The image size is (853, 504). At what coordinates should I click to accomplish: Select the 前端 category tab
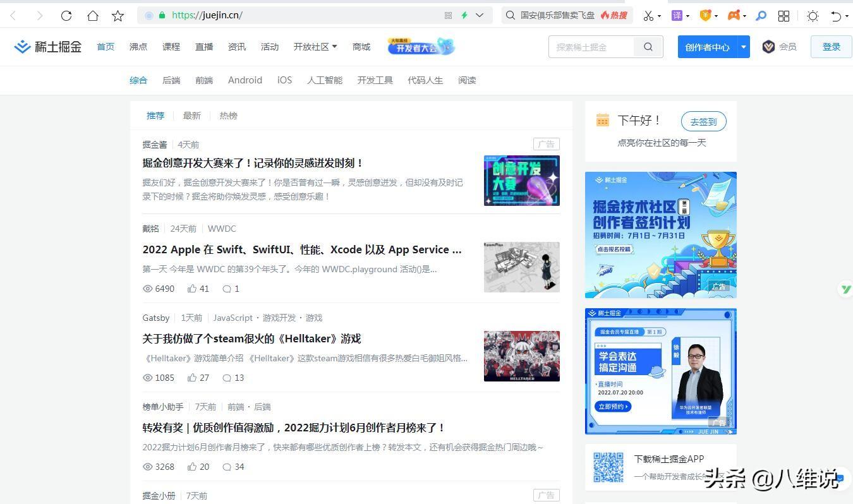point(204,80)
